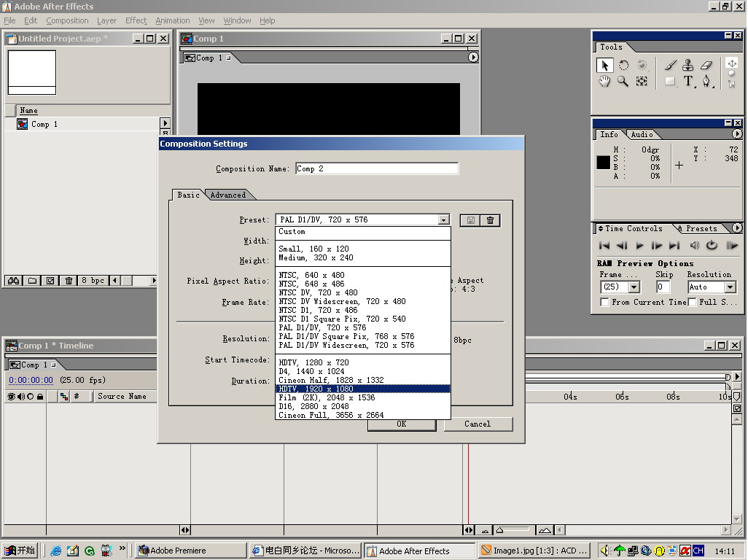Toggle audio mute in Time Controls
Viewport: 748px width, 560px height.
point(694,246)
